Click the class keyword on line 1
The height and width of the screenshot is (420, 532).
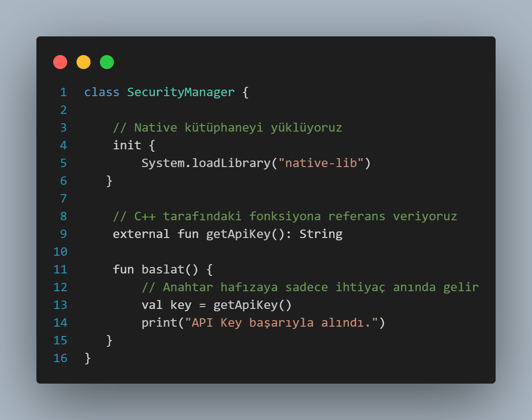pos(102,92)
